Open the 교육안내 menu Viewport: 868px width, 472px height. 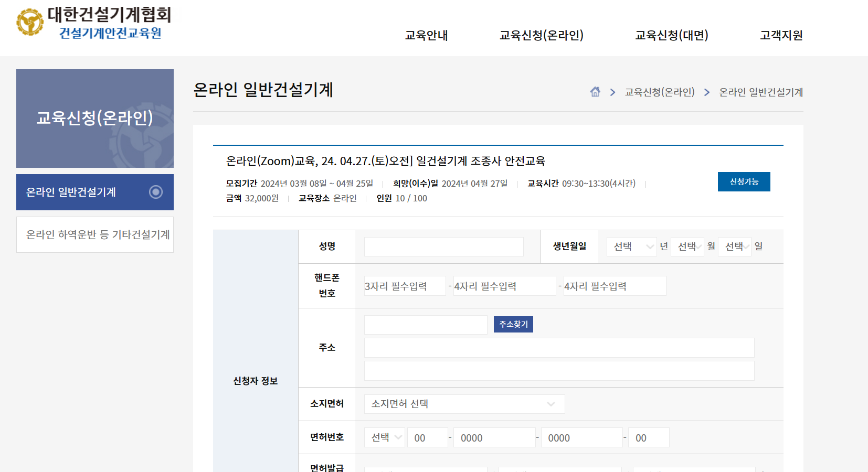(426, 35)
